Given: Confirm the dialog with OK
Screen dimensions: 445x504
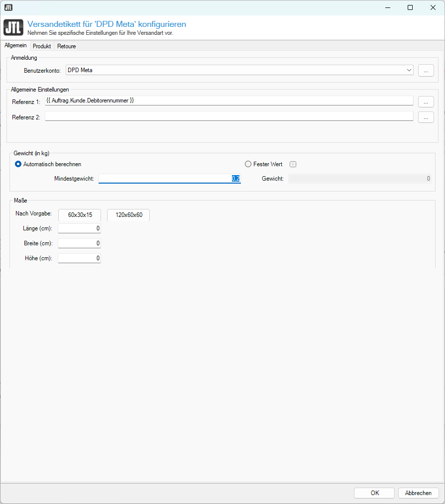Looking at the screenshot, I should pos(374,493).
